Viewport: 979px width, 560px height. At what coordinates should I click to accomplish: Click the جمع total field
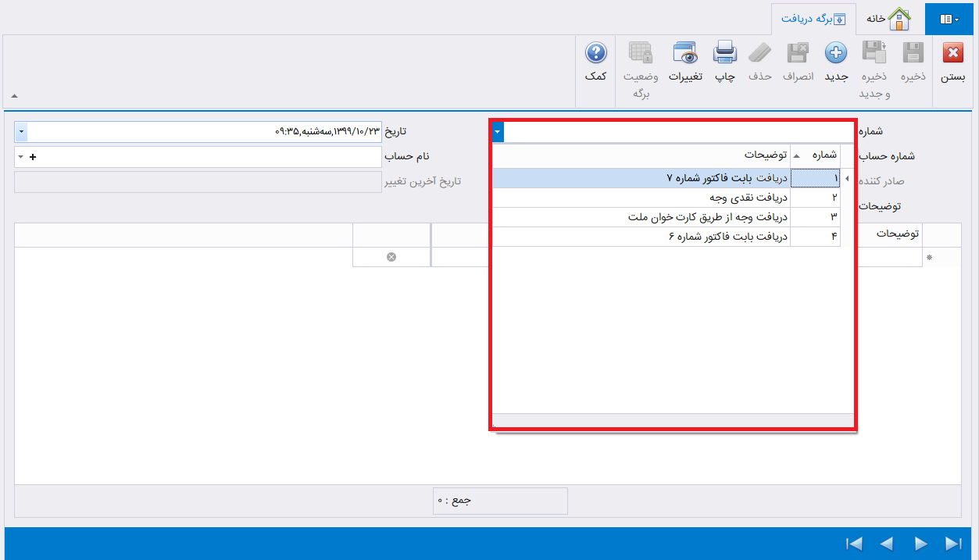(x=500, y=501)
